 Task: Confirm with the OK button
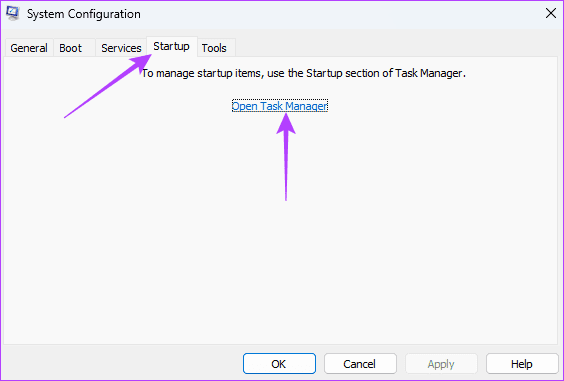[279, 364]
